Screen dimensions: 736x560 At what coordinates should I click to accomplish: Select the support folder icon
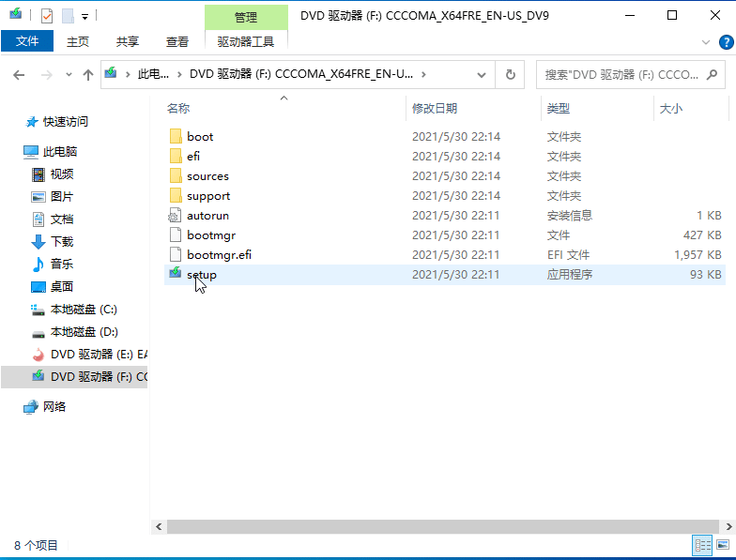[175, 195]
